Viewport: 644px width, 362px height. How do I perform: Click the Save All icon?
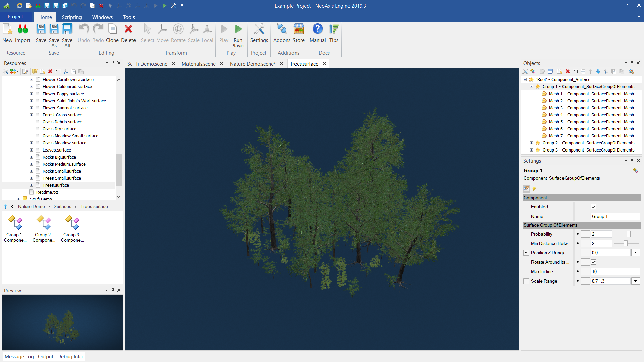coord(67,29)
